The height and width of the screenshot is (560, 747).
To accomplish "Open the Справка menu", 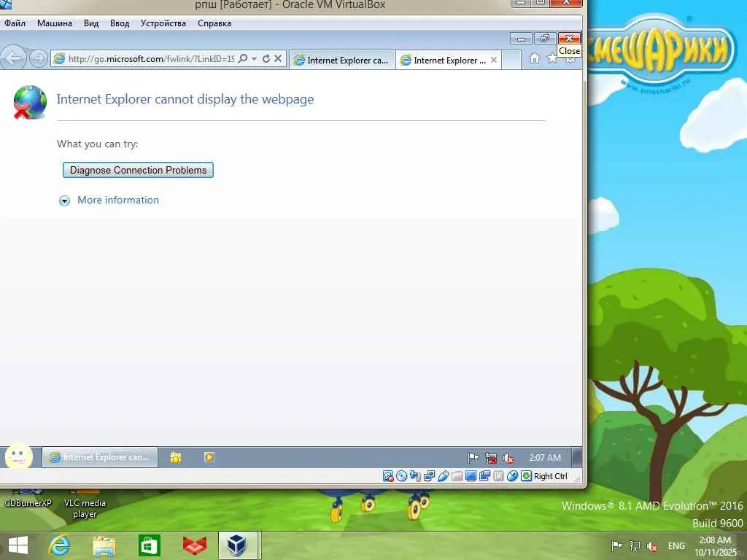I will click(214, 23).
